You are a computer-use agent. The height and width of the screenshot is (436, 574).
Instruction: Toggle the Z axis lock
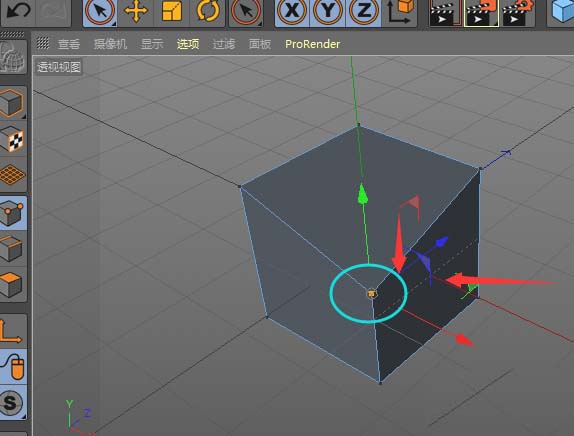pyautogui.click(x=363, y=12)
